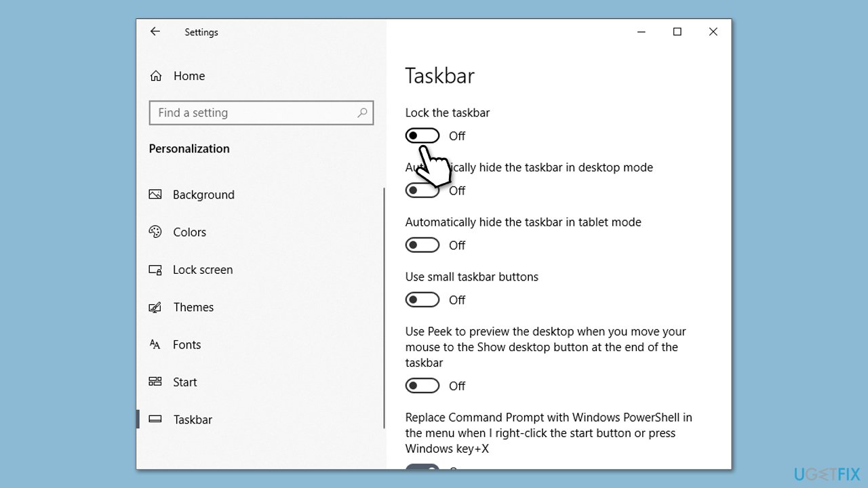This screenshot has width=868, height=488.
Task: Turn on automatically hide taskbar in desktop mode
Action: click(x=422, y=190)
